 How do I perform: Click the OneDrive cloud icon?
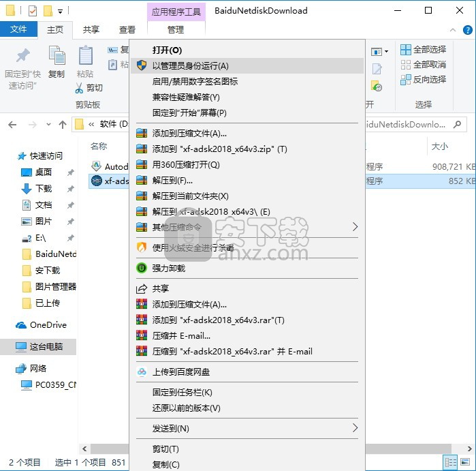(21, 325)
